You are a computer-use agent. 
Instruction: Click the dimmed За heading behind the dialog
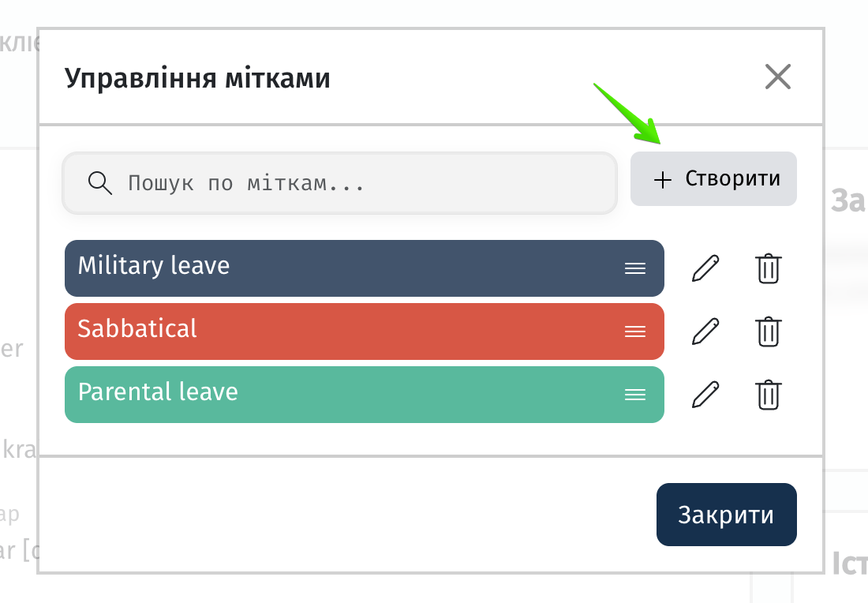(848, 201)
